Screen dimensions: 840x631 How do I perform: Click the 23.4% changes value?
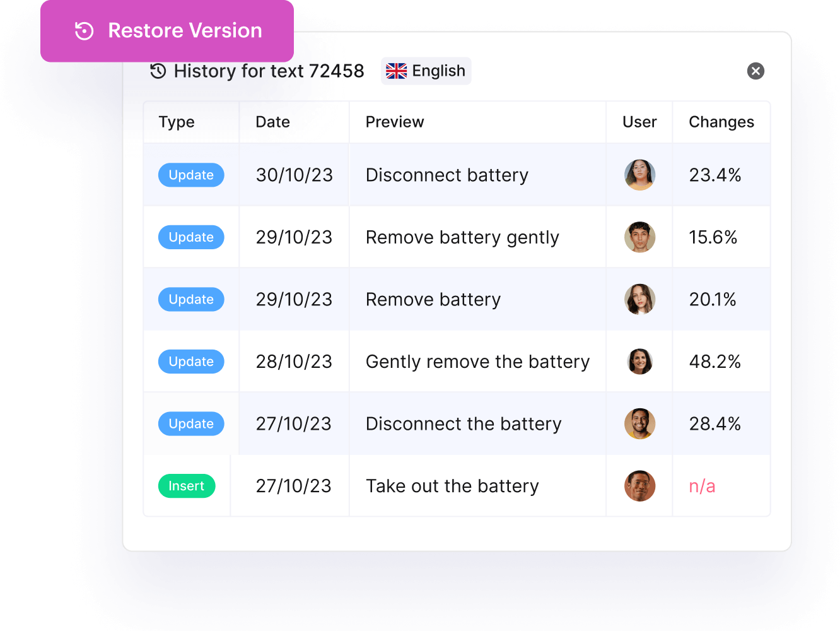[x=715, y=175]
